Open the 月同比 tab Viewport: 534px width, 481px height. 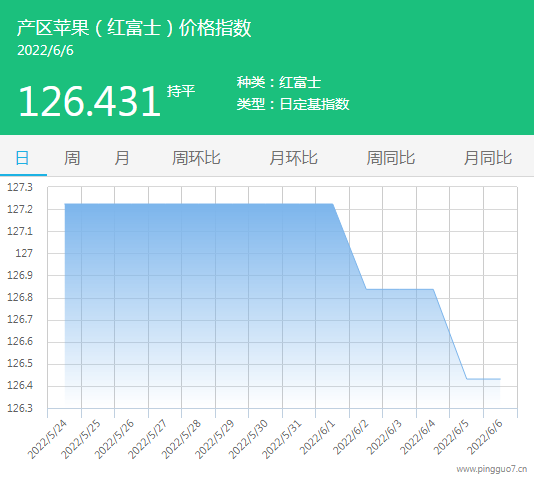point(488,158)
